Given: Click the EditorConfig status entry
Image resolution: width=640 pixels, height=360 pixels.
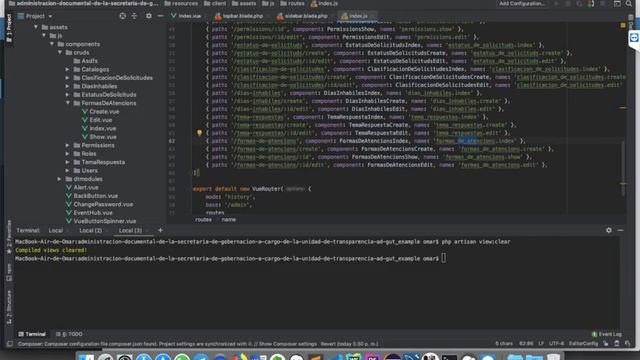Looking at the screenshot, I should [583, 344].
